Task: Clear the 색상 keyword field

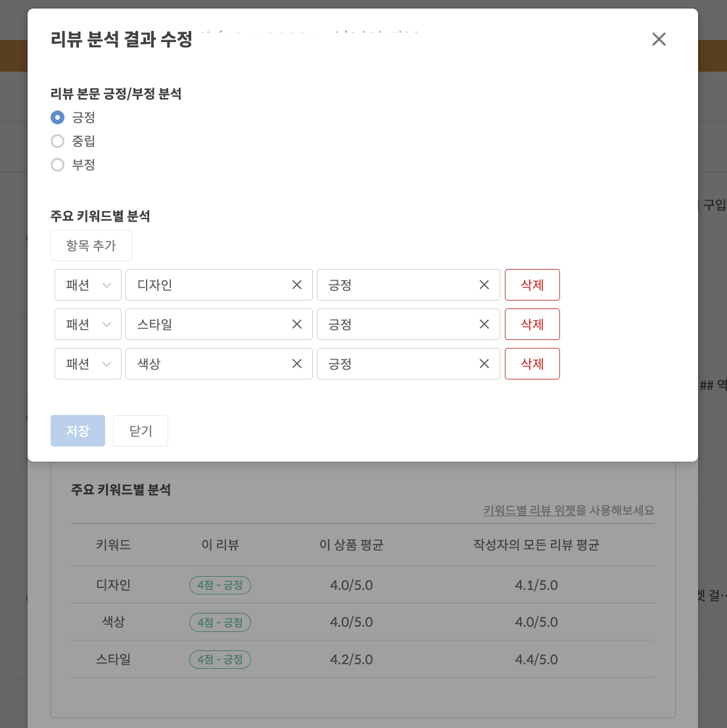Action: (297, 364)
